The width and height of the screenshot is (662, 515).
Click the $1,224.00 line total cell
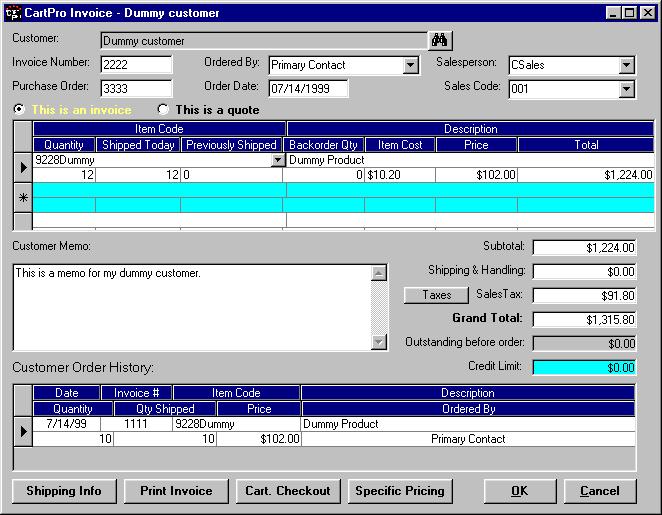[x=586, y=175]
